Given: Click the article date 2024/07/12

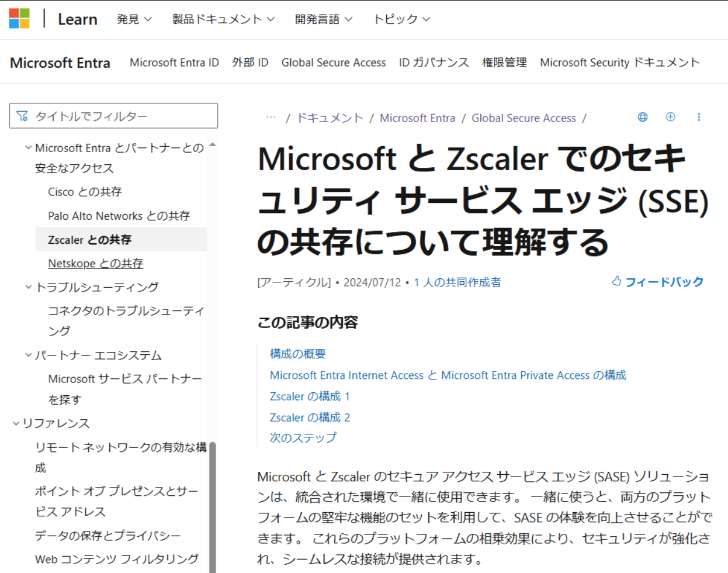Looking at the screenshot, I should click(x=372, y=282).
